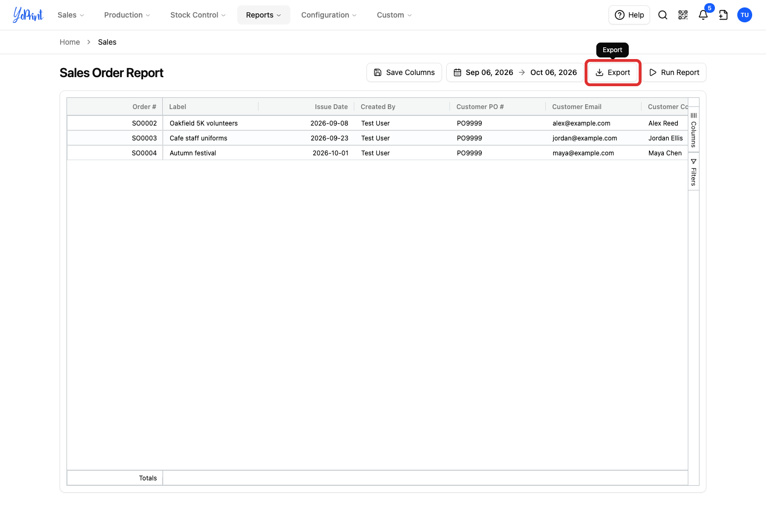
Task: Select order SO0003 cell
Action: pos(115,138)
